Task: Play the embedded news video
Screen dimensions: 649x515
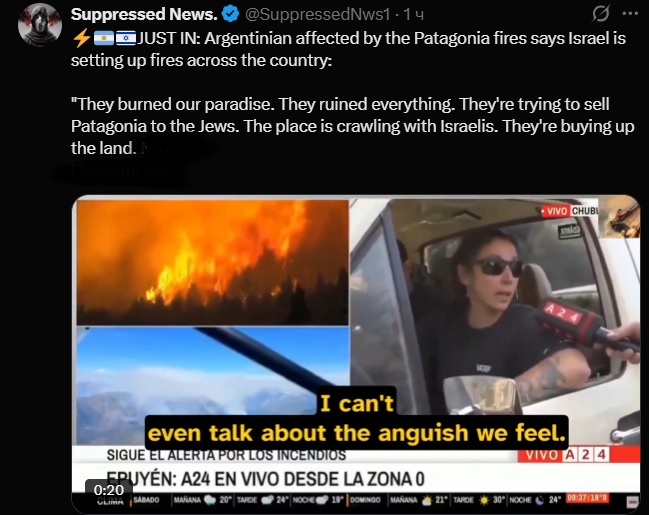Action: point(356,354)
